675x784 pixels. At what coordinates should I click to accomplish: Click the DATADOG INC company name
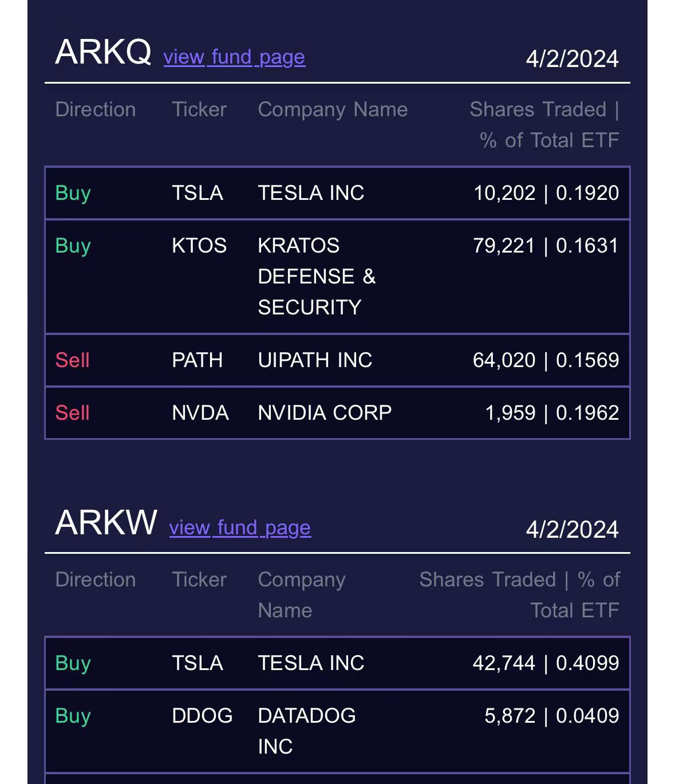tap(307, 731)
